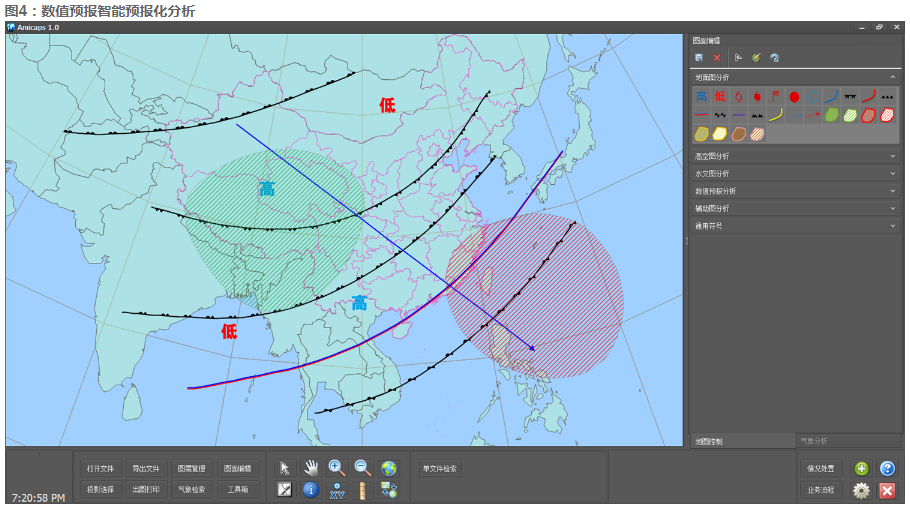Choose the blue curve line tool
Image resolution: width=910 pixels, height=511 pixels.
tap(832, 96)
